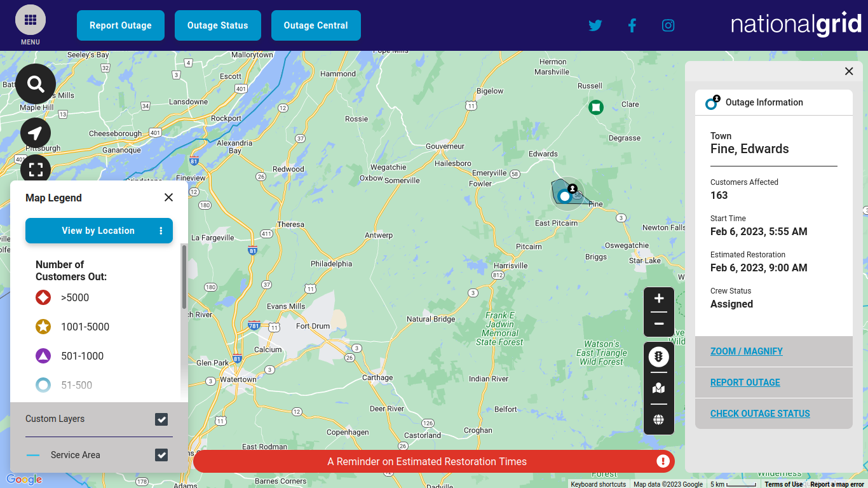Click Report a map error
868x488 pixels.
[837, 484]
